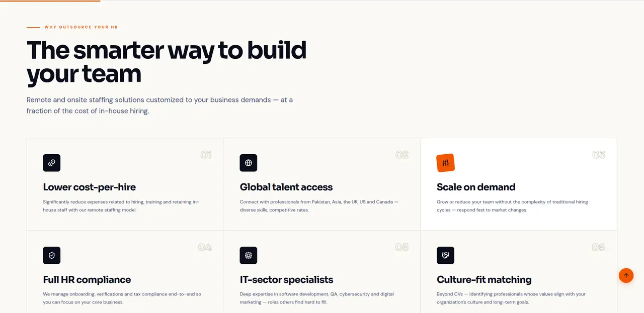644x313 pixels.
Task: Click the handshake icon for Culture-fit matching
Action: pos(445,255)
